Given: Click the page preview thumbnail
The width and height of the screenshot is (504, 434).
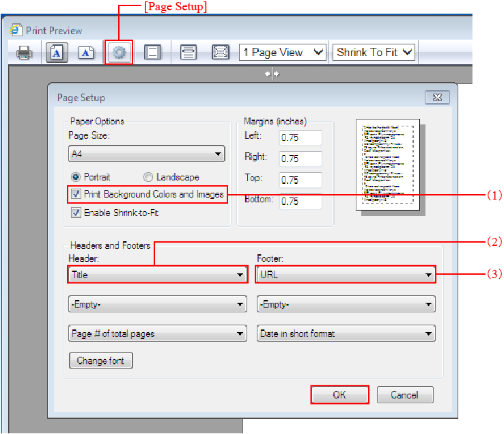Looking at the screenshot, I should [x=387, y=166].
